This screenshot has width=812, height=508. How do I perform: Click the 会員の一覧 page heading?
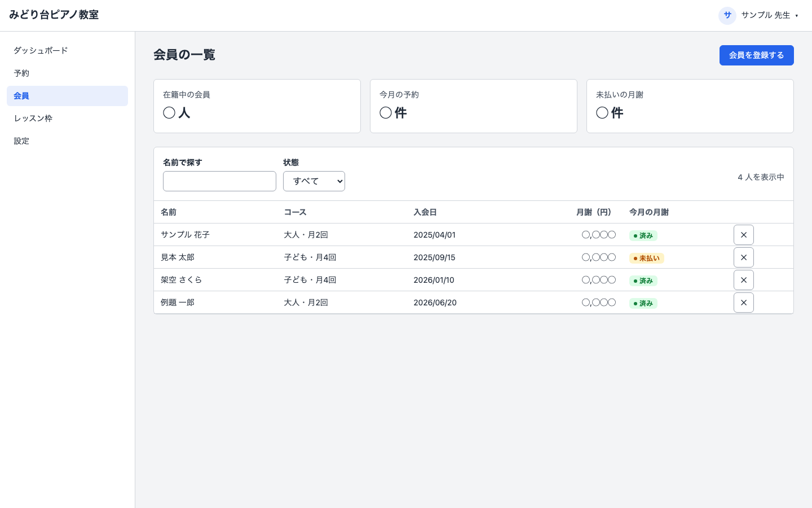point(184,55)
